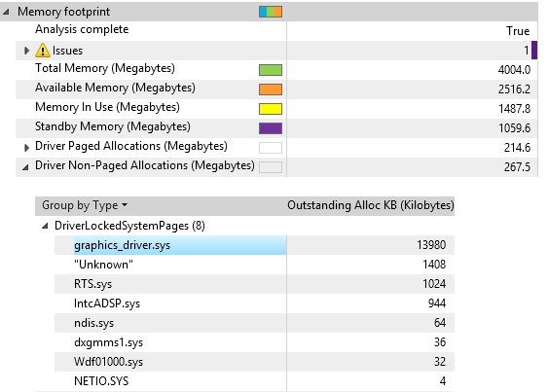This screenshot has height=392, width=548.
Task: Click the yellow Memory In Use swatch
Action: (x=271, y=109)
